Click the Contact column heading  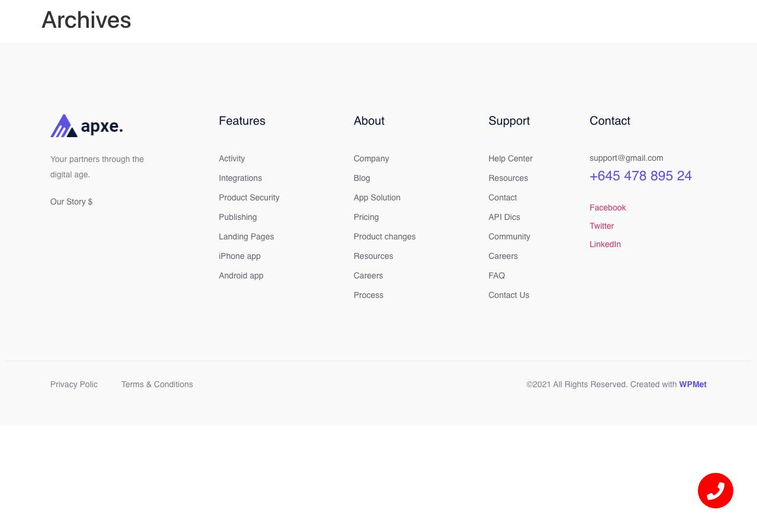[610, 121]
